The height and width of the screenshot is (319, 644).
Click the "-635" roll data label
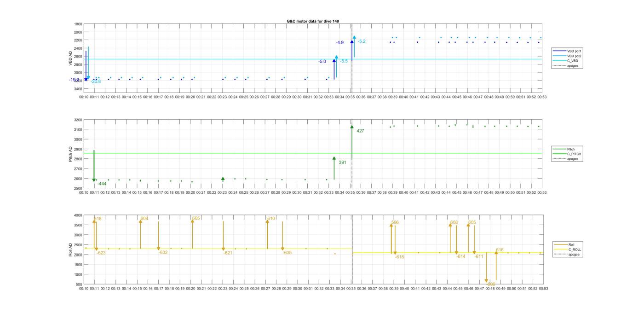[287, 253]
